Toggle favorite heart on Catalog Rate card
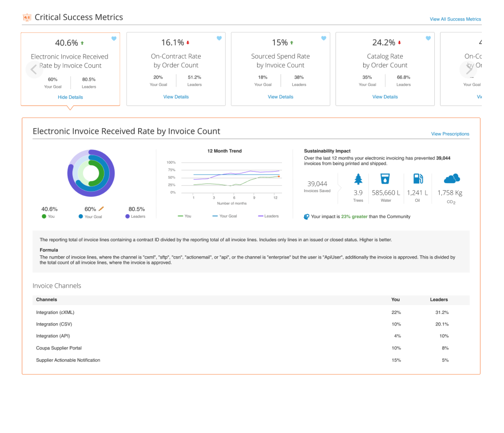The image size is (504, 433). 428,38
